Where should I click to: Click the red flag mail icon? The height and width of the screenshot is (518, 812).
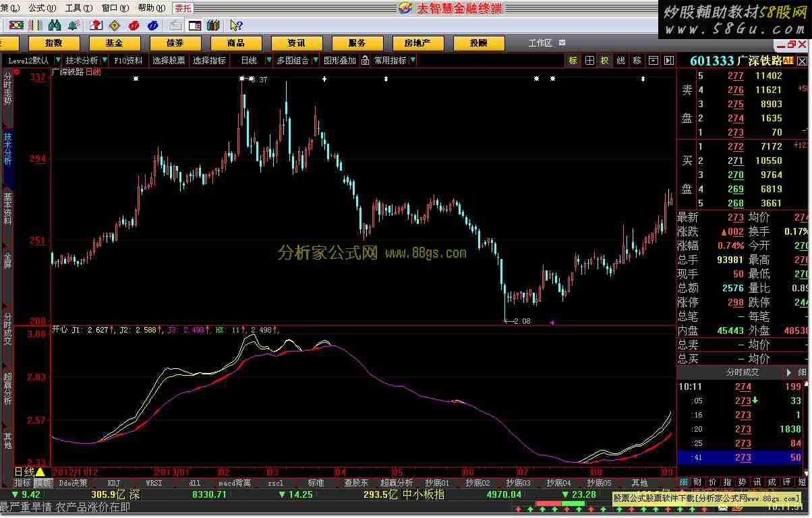96,25
